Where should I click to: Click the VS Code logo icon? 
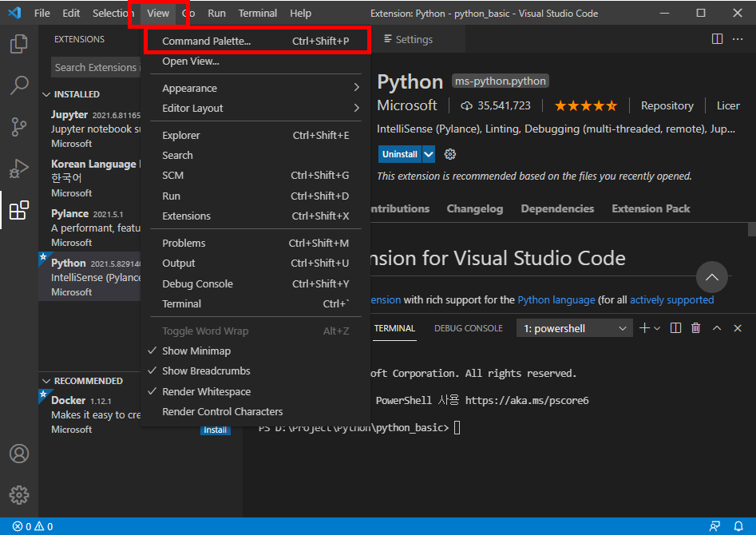(x=14, y=13)
